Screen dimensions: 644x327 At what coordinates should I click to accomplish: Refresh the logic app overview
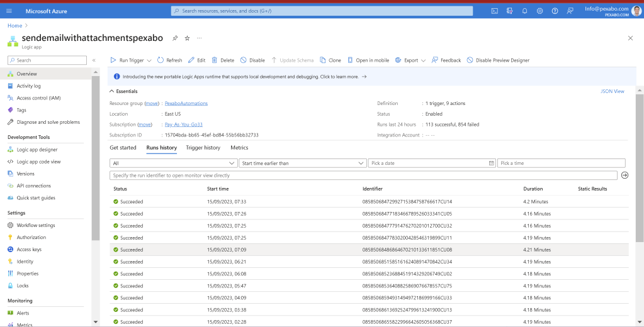(169, 60)
